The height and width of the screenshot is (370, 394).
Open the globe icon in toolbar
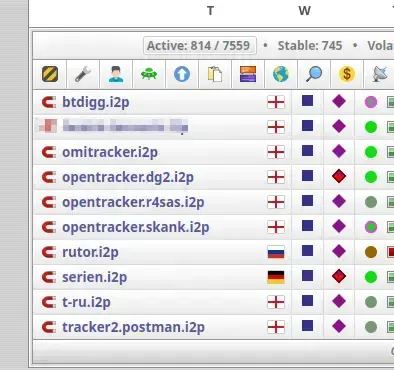tap(281, 74)
